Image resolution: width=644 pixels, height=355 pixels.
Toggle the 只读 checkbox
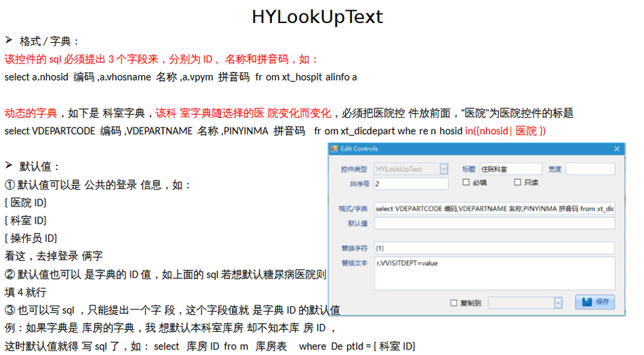(518, 183)
